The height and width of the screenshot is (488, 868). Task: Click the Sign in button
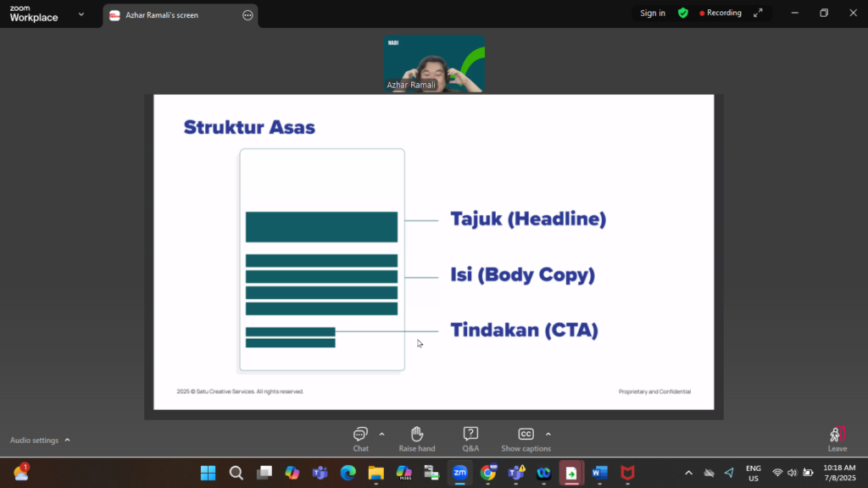point(653,14)
